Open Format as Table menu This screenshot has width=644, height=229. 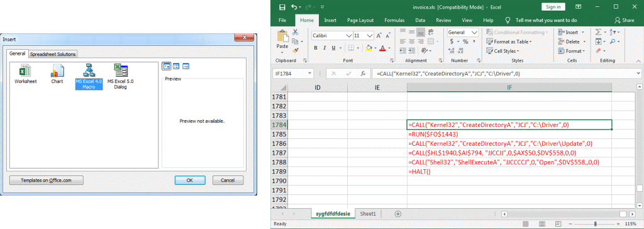pos(509,42)
